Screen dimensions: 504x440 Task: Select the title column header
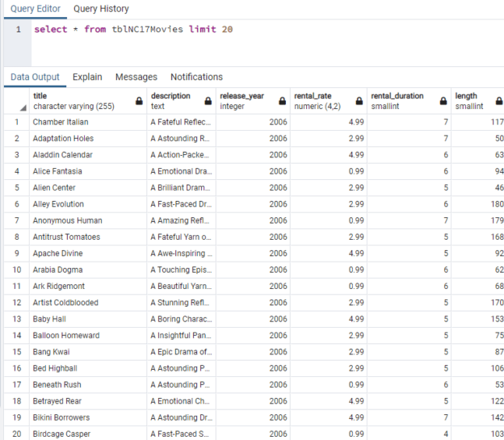point(88,101)
